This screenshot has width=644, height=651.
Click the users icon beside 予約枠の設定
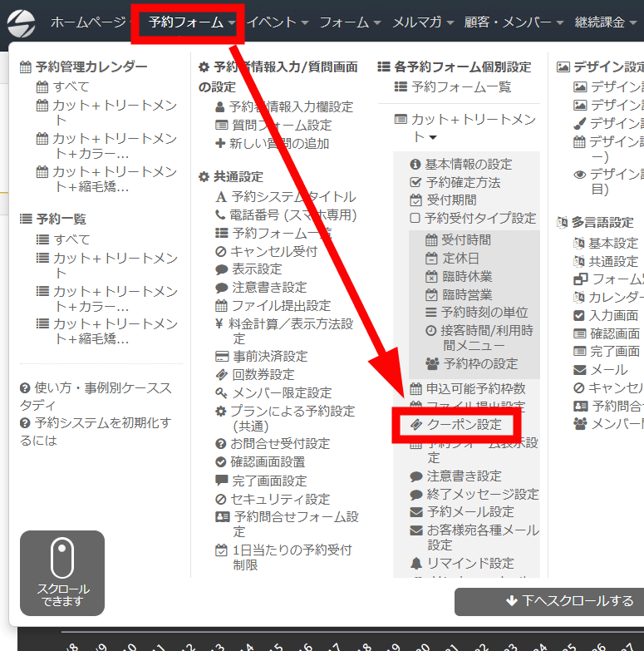point(431,364)
